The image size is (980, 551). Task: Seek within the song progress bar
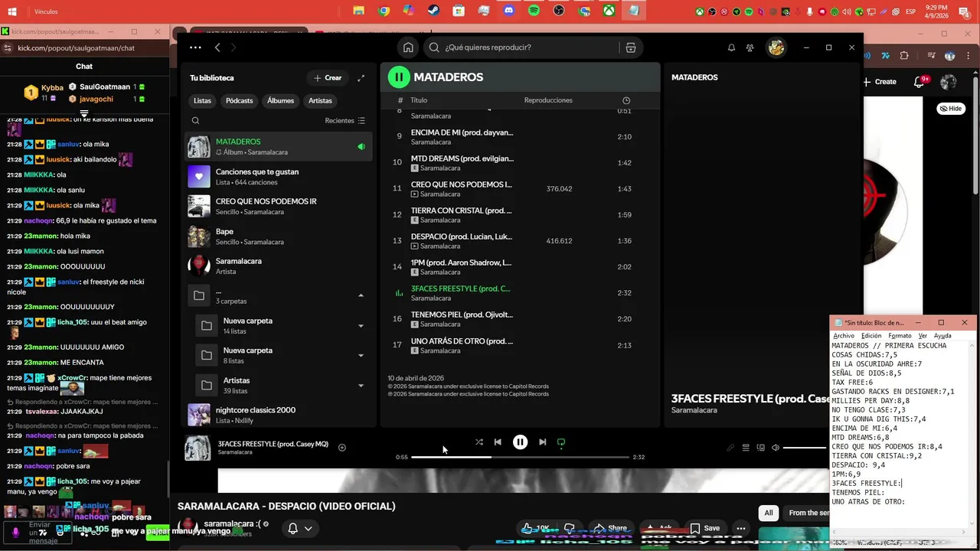(520, 457)
